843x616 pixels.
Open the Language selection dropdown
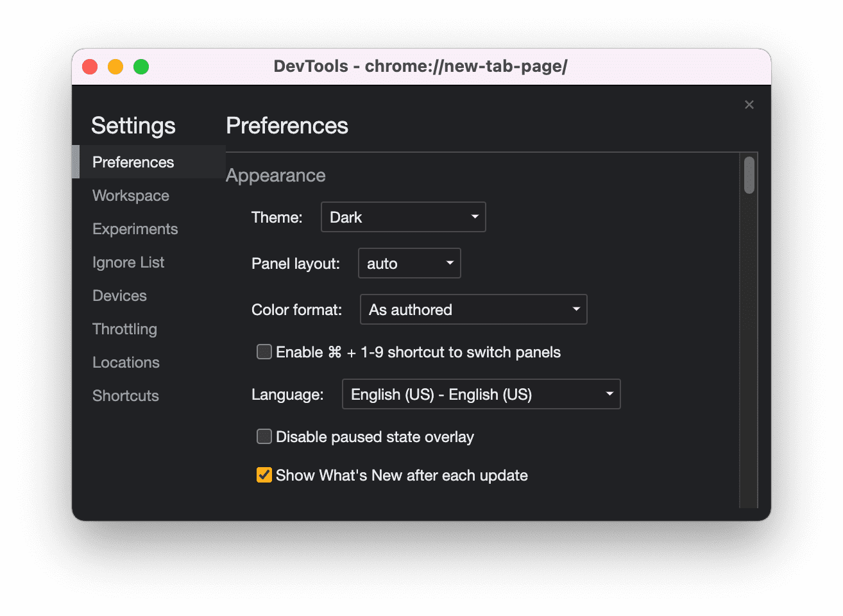click(481, 394)
